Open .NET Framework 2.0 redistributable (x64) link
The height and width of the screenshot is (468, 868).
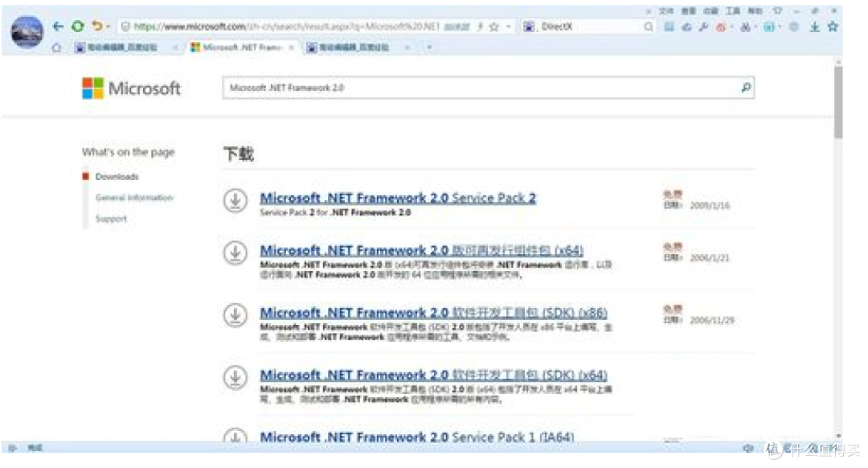click(x=421, y=250)
